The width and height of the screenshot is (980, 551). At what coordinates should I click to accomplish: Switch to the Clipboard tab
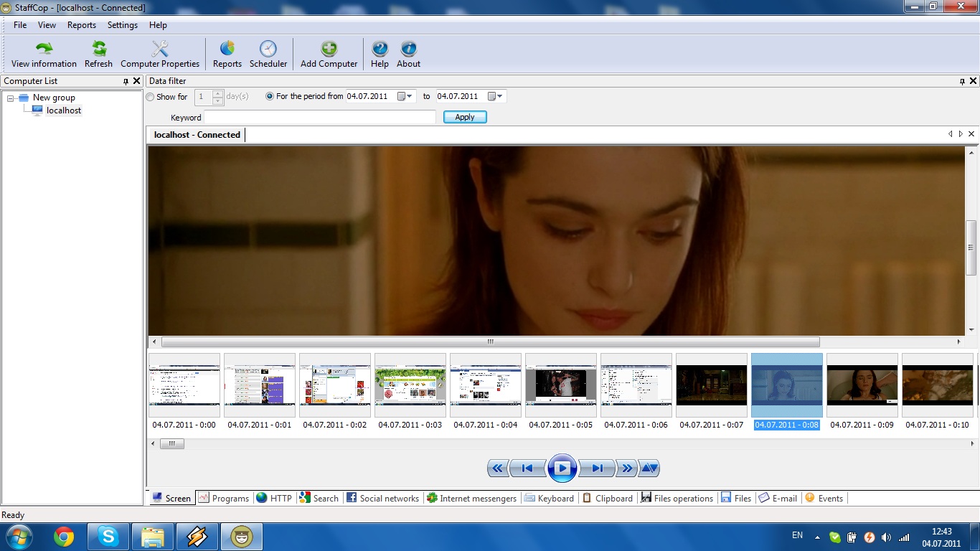click(x=607, y=498)
